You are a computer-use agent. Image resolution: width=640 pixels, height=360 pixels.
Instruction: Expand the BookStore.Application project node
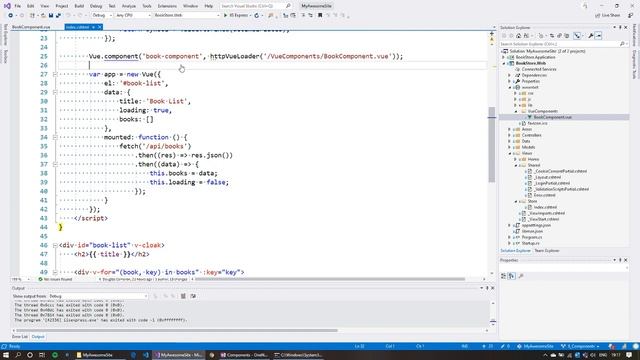pyautogui.click(x=503, y=57)
